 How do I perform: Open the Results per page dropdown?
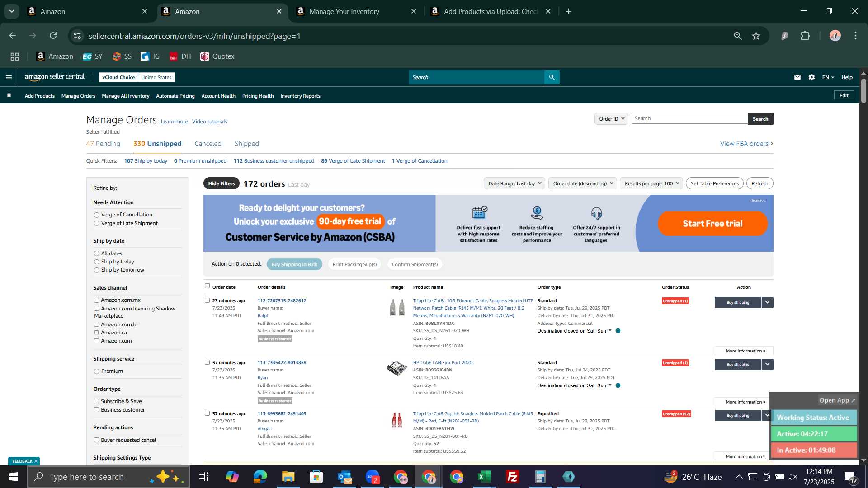point(651,183)
